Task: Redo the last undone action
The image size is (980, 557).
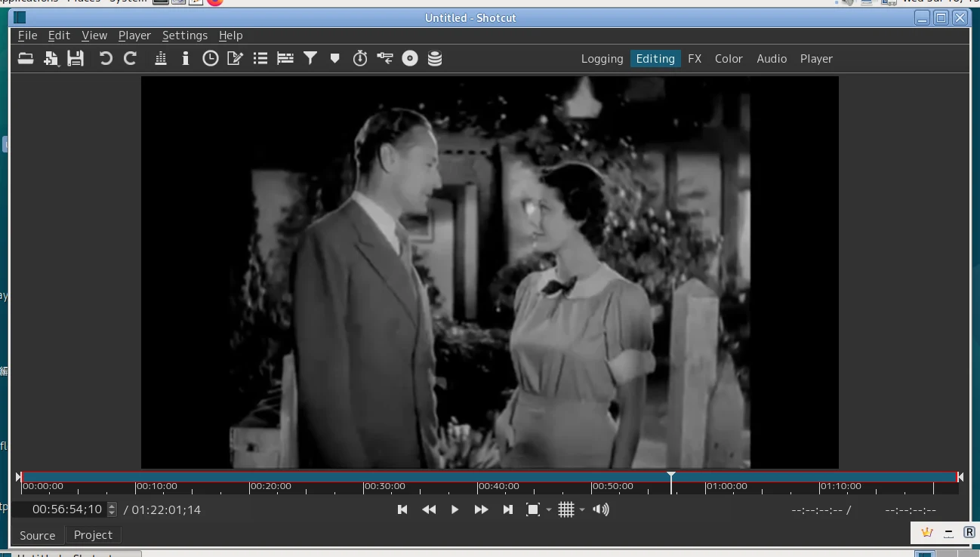Action: point(130,58)
